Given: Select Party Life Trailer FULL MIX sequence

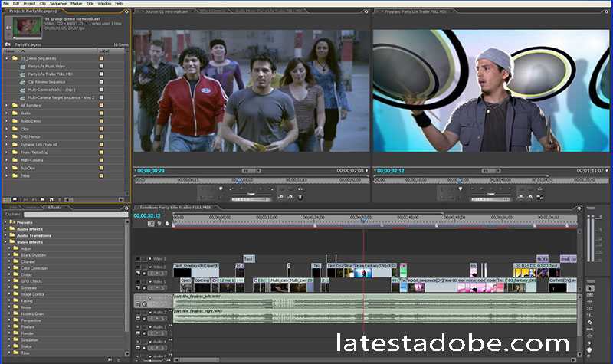Looking at the screenshot, I should (x=50, y=74).
